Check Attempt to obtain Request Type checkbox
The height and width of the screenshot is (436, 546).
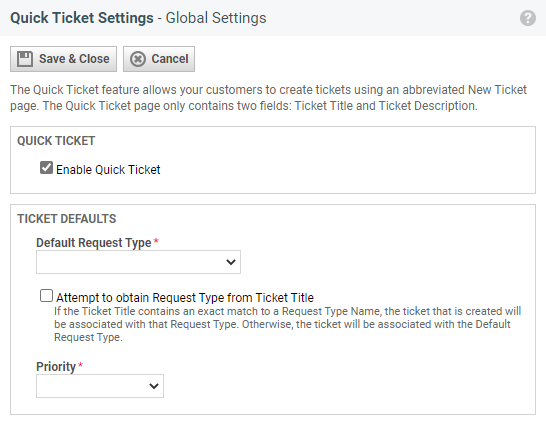[46, 296]
